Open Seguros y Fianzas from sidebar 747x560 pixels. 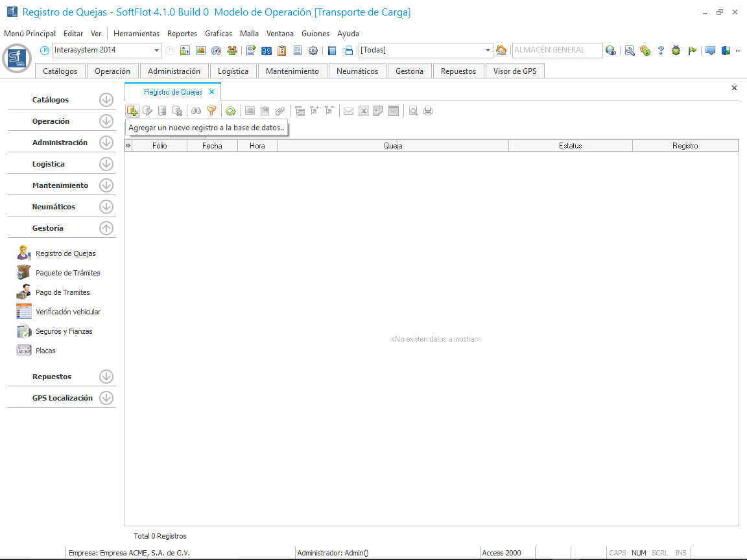pyautogui.click(x=64, y=331)
